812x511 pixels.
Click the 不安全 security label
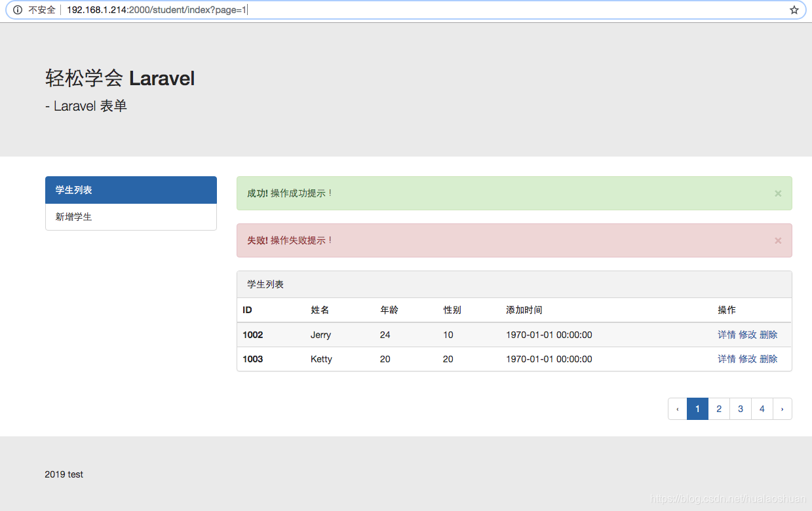pyautogui.click(x=42, y=10)
